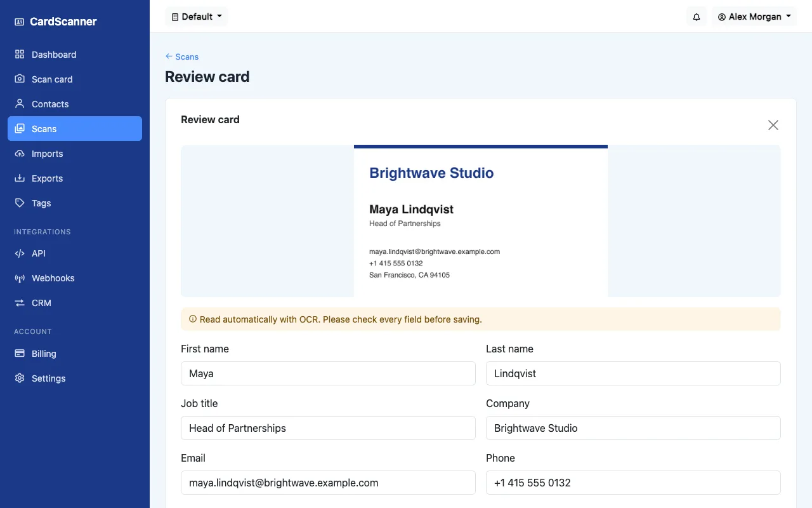
Task: Click the Last name field containing Lindqvist
Action: [x=633, y=373]
